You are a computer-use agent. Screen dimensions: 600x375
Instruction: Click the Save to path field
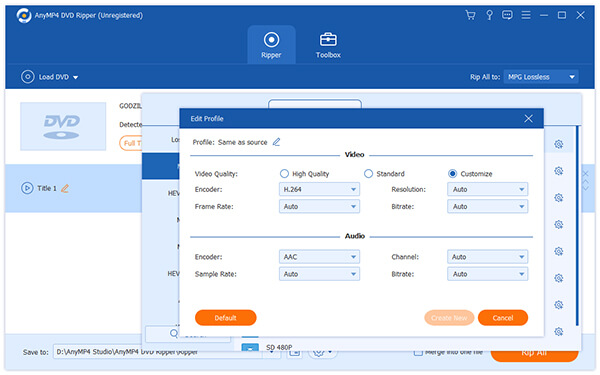[157, 352]
